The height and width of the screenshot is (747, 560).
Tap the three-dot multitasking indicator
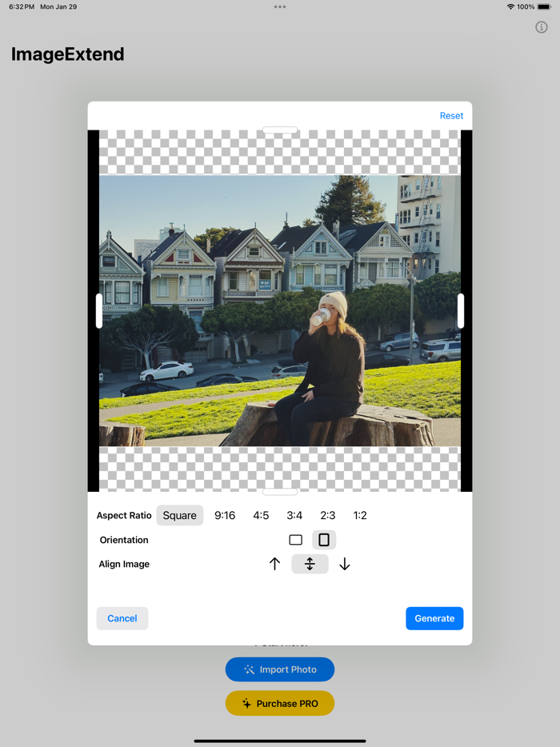click(x=280, y=6)
